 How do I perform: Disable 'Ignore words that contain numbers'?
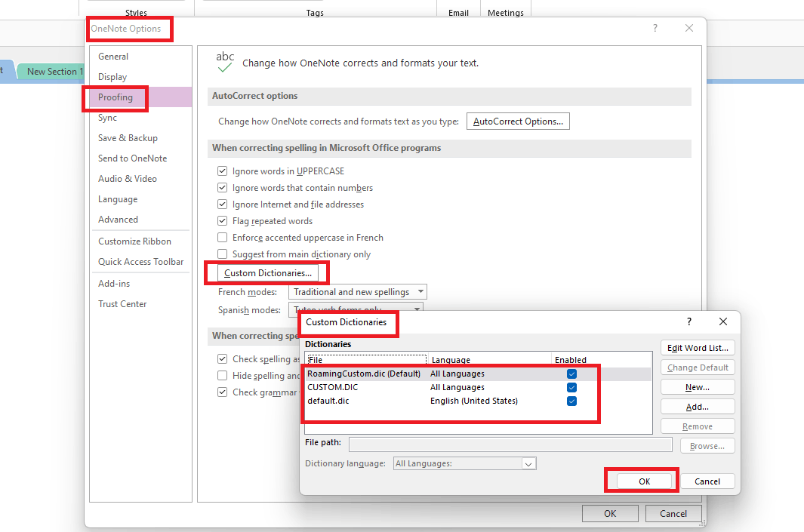[223, 187]
